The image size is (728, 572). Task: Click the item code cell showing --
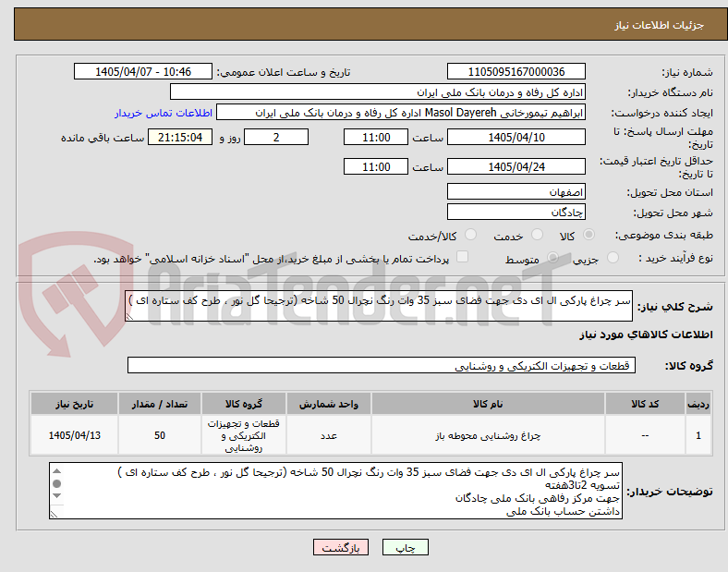click(x=645, y=435)
